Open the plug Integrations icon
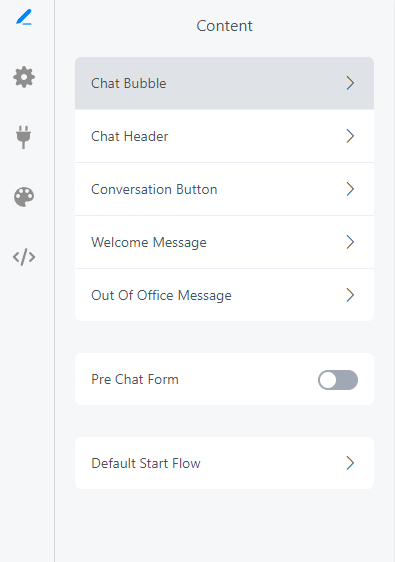This screenshot has height=562, width=395. [x=24, y=137]
